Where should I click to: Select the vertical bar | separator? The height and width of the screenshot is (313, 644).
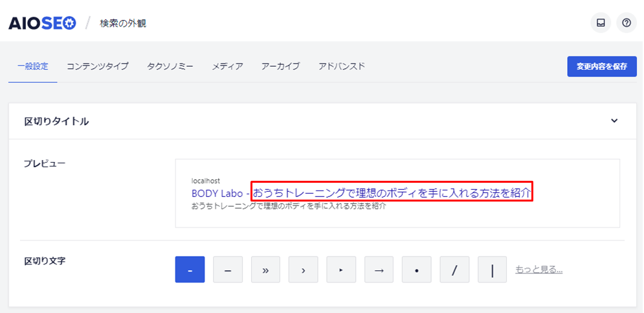[x=493, y=270]
